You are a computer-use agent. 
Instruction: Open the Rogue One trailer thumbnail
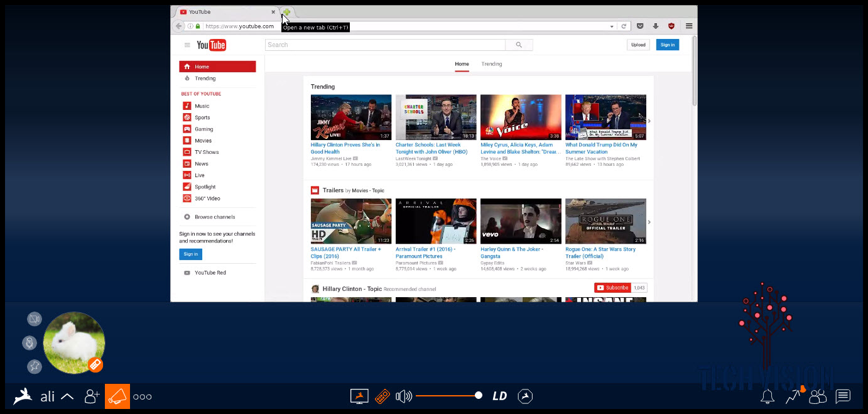(x=605, y=221)
